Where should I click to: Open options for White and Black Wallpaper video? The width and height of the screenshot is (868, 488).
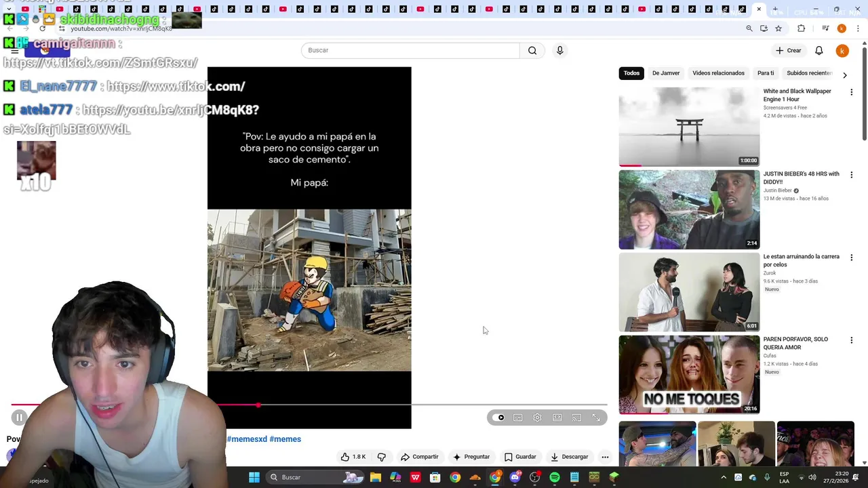851,92
